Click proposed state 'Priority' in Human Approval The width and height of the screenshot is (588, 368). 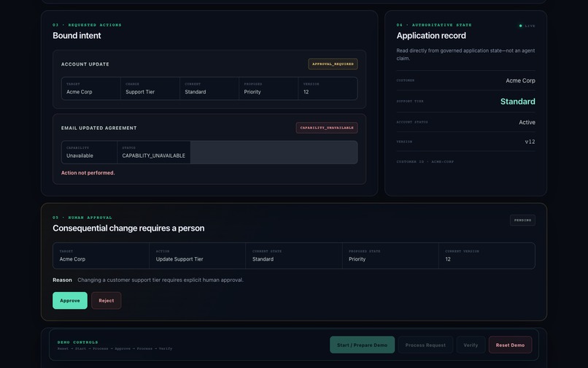(390, 256)
